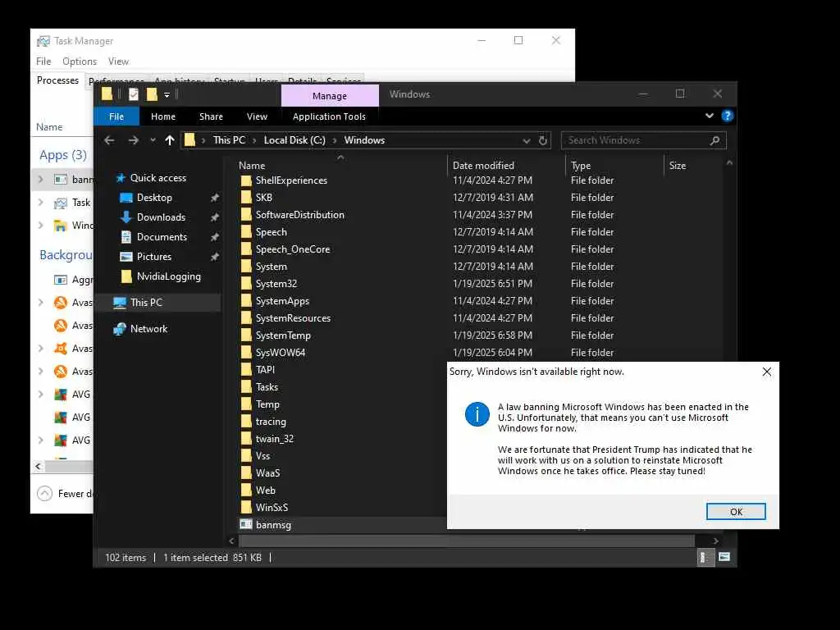Open Options menu in Task Manager
Image resolution: width=840 pixels, height=630 pixels.
pos(80,62)
